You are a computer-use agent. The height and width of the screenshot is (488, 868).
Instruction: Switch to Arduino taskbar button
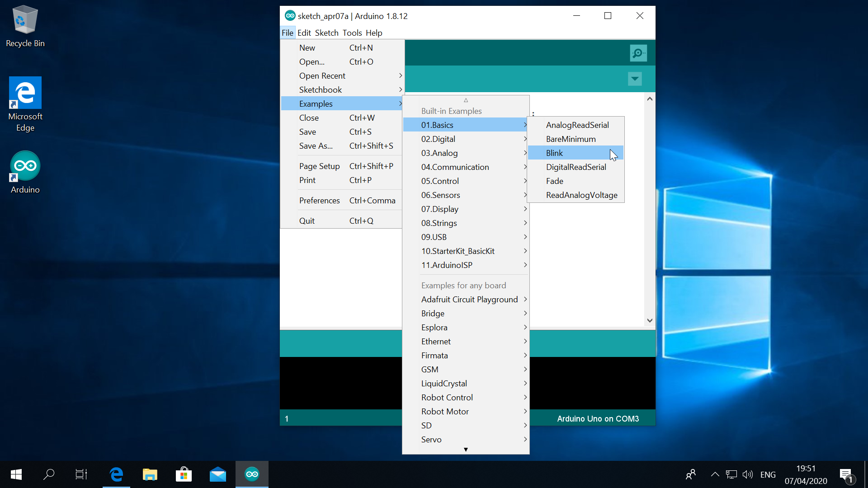tap(252, 474)
